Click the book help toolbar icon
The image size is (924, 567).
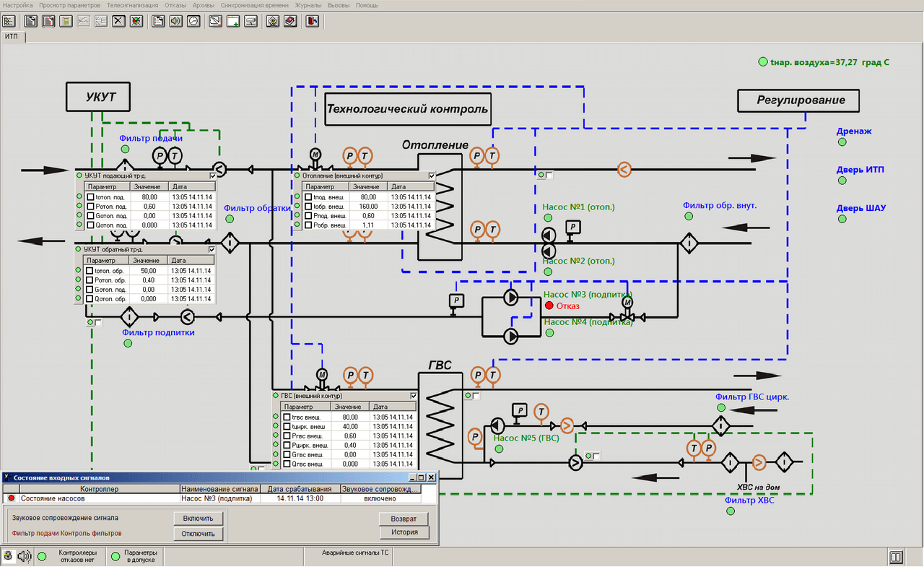(x=289, y=21)
